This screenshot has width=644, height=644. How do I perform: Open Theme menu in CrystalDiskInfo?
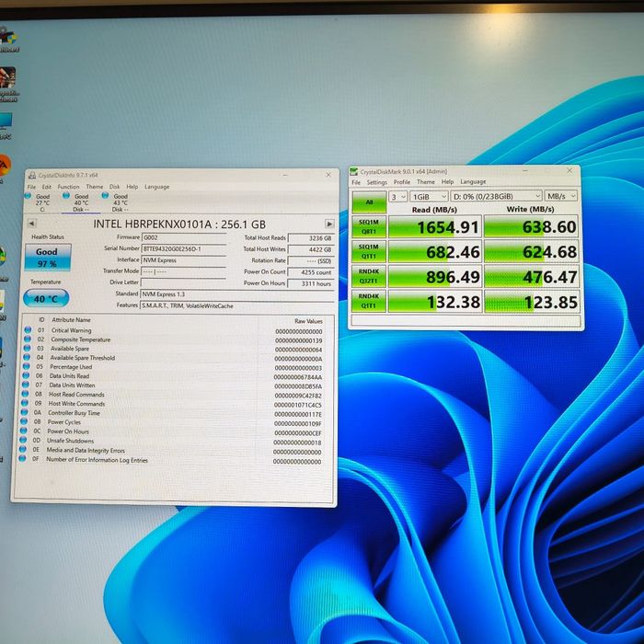click(x=95, y=187)
